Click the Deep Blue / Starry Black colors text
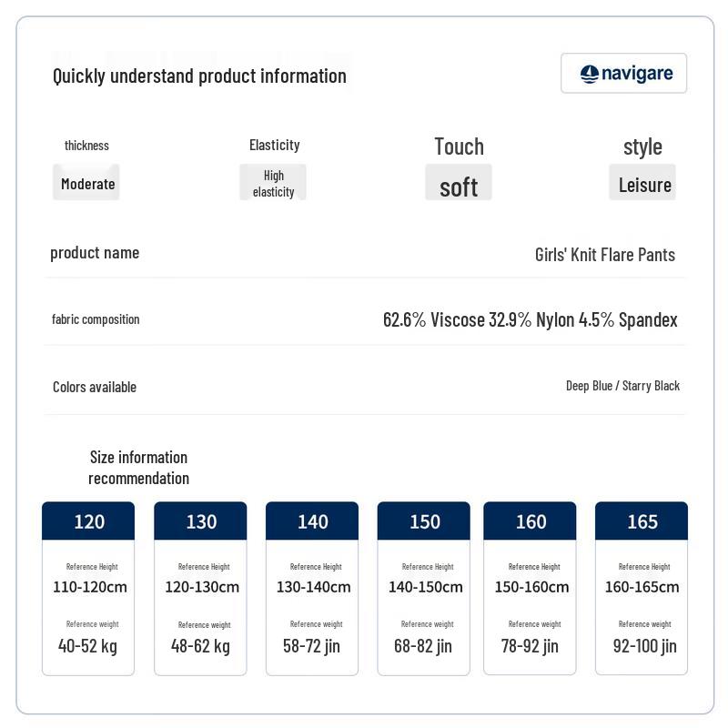 tap(622, 386)
